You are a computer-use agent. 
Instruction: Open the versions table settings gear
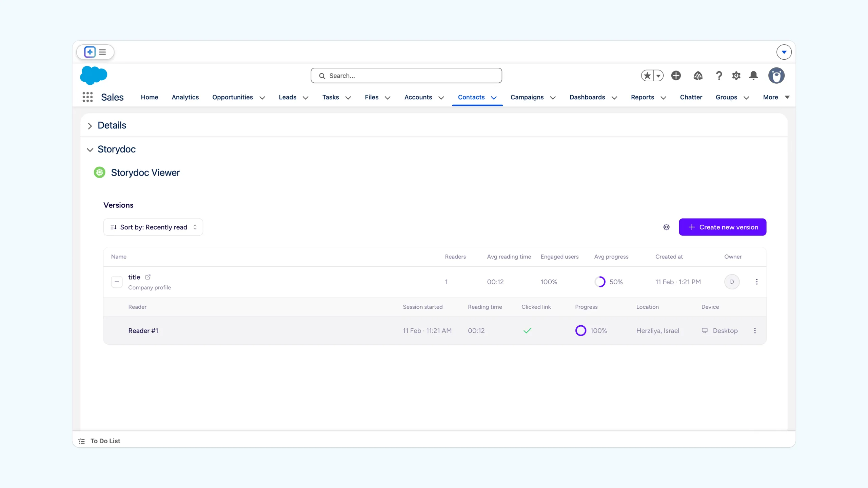point(667,227)
